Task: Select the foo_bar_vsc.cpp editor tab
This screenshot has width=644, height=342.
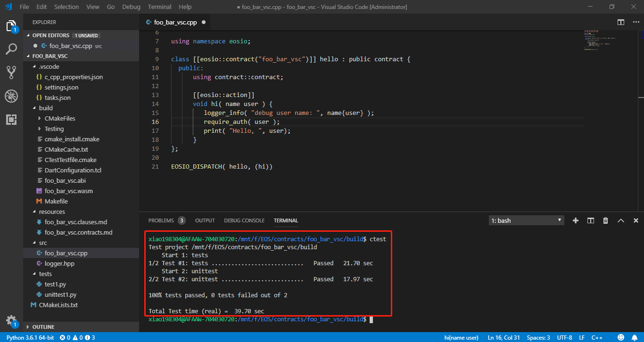Action: pyautogui.click(x=175, y=22)
